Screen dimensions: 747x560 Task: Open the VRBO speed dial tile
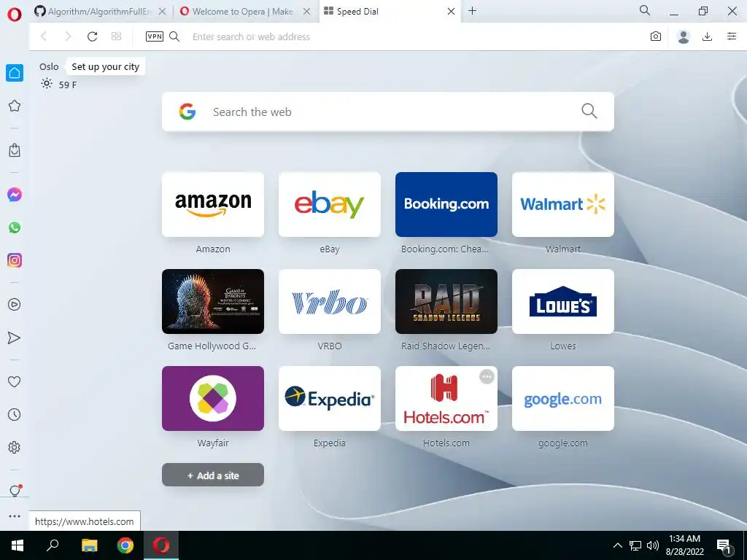(330, 301)
